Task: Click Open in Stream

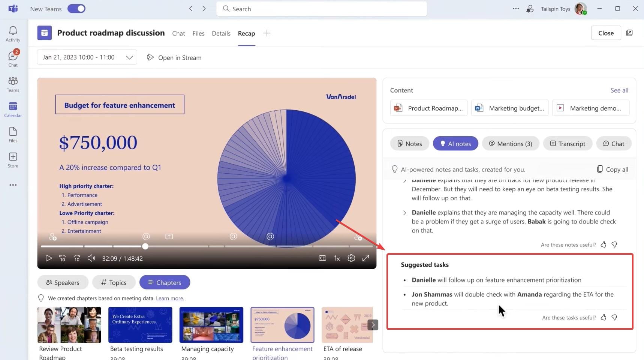Action: point(174,57)
